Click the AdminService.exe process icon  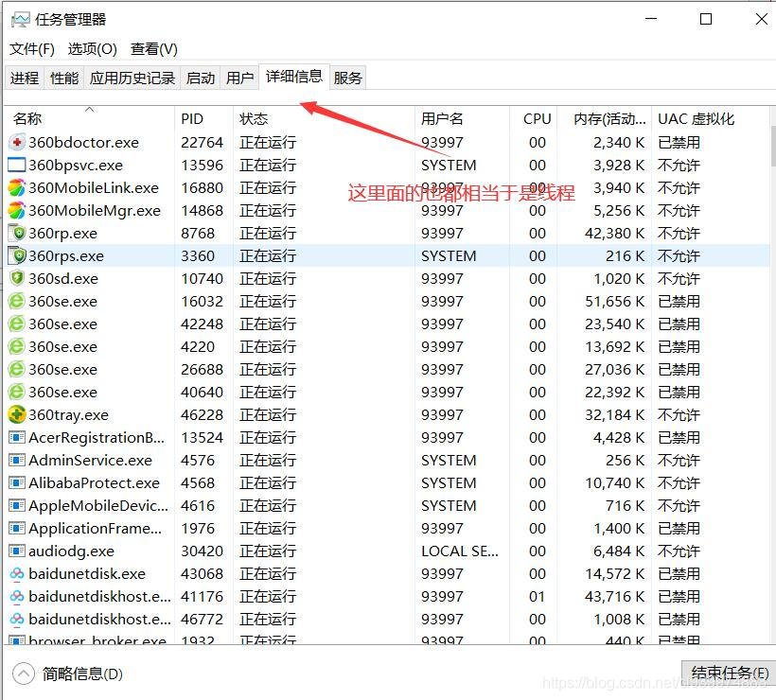pyautogui.click(x=17, y=460)
